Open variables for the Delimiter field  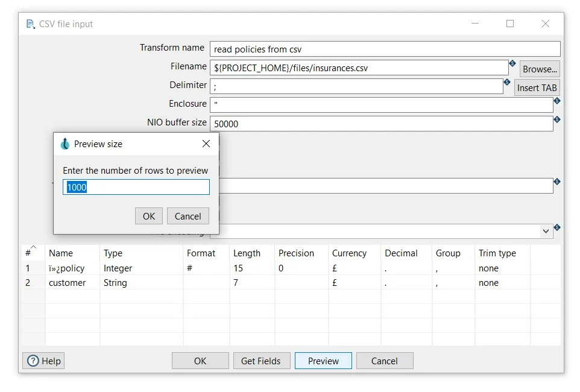point(507,82)
